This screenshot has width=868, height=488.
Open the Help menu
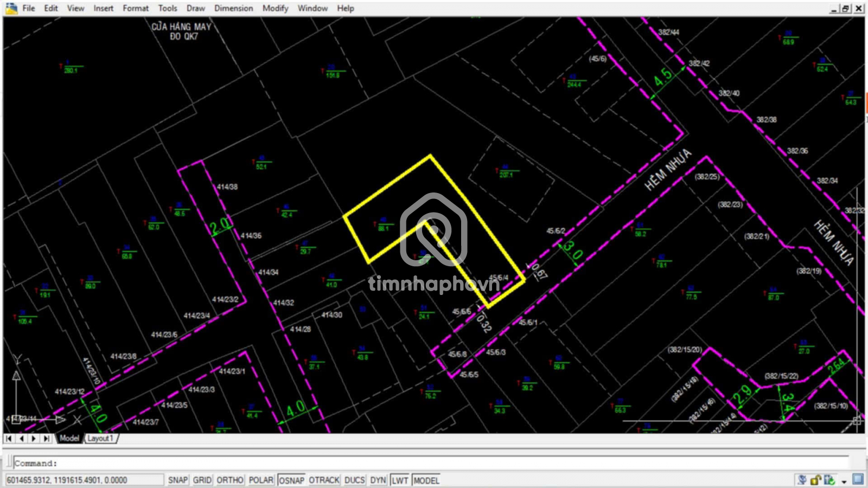coord(346,8)
